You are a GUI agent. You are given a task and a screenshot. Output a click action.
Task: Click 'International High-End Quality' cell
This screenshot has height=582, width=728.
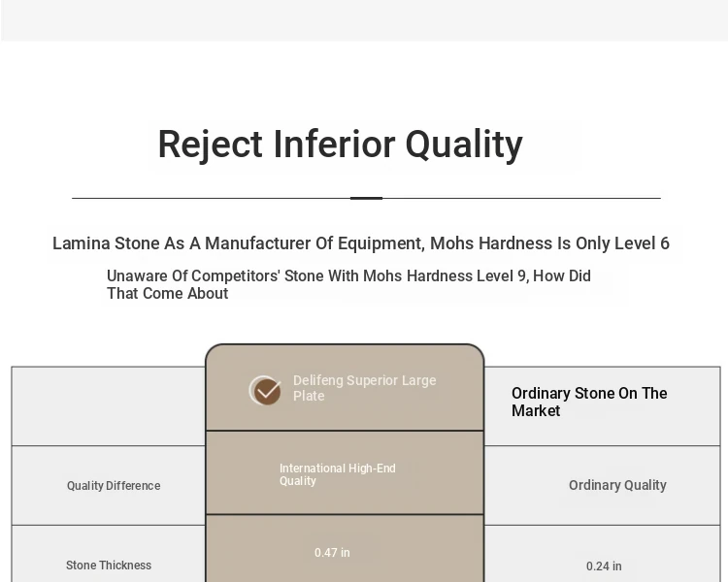pyautogui.click(x=337, y=474)
